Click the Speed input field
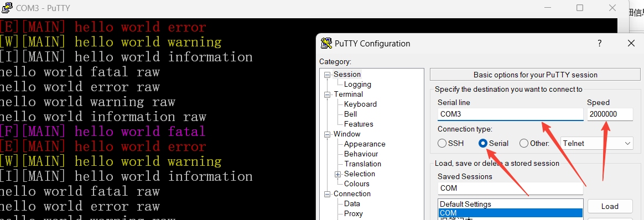This screenshot has height=220, width=644. tap(610, 114)
